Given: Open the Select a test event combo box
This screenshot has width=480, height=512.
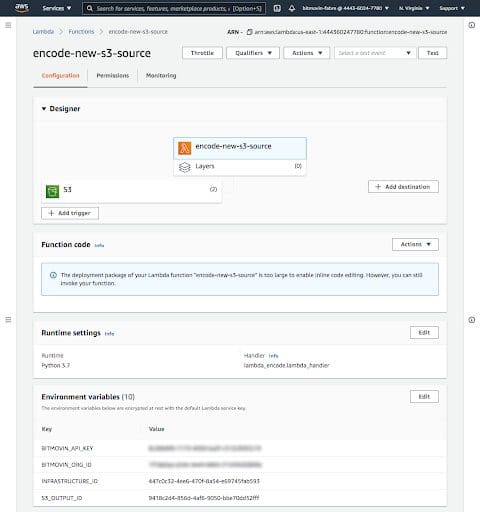Looking at the screenshot, I should click(x=375, y=53).
